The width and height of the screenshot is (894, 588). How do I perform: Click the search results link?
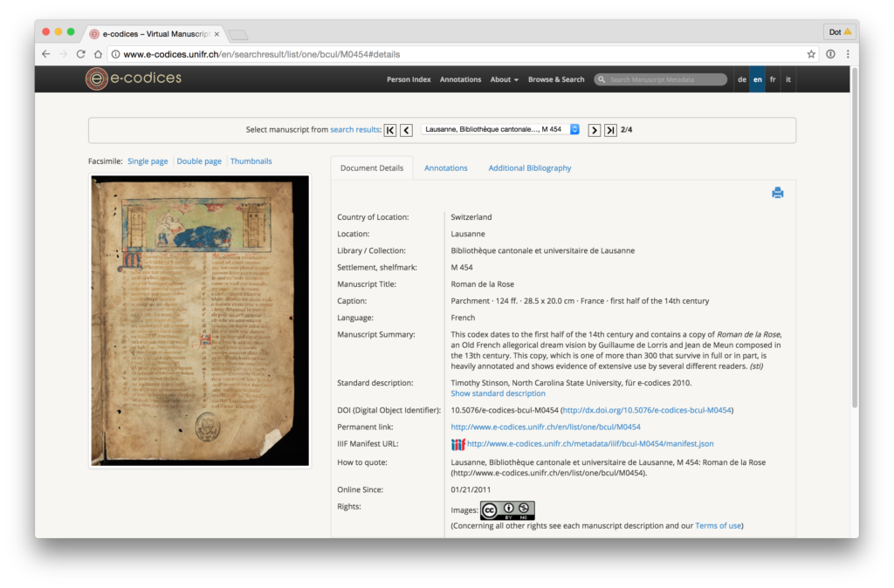pyautogui.click(x=355, y=130)
